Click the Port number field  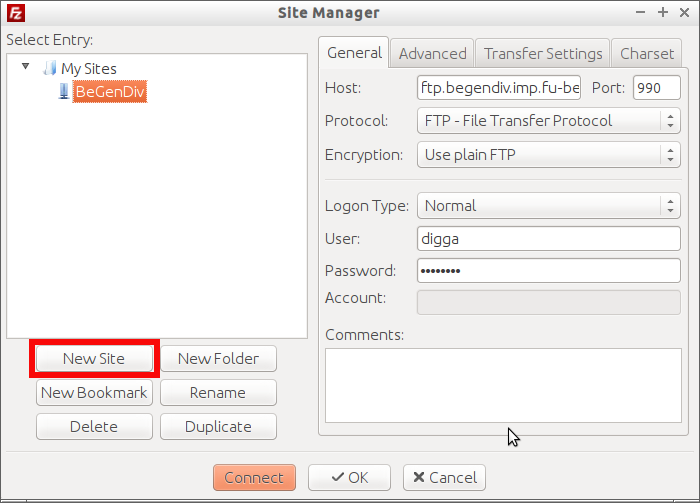656,88
